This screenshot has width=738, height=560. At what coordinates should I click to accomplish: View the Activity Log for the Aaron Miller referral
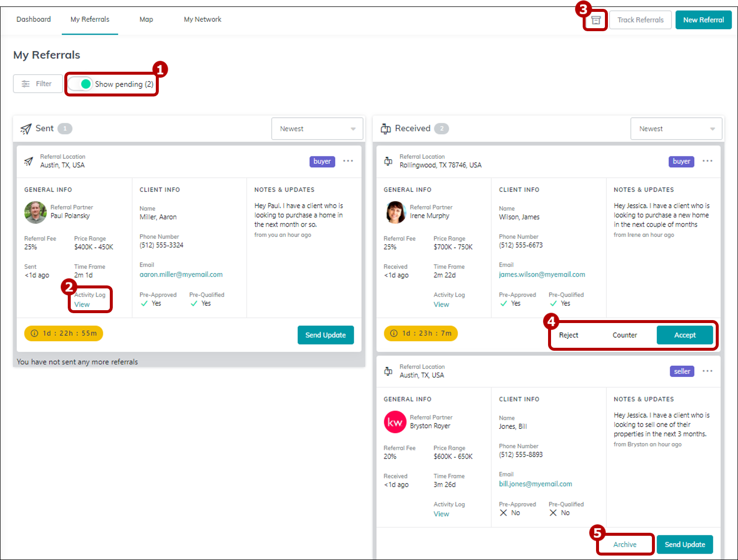(82, 304)
